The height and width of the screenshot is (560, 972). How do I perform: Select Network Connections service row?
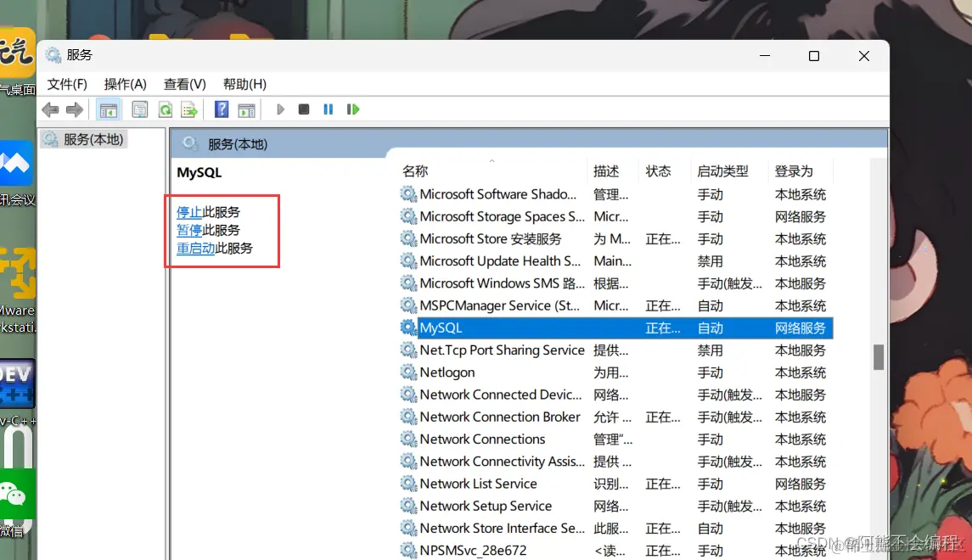(x=615, y=440)
